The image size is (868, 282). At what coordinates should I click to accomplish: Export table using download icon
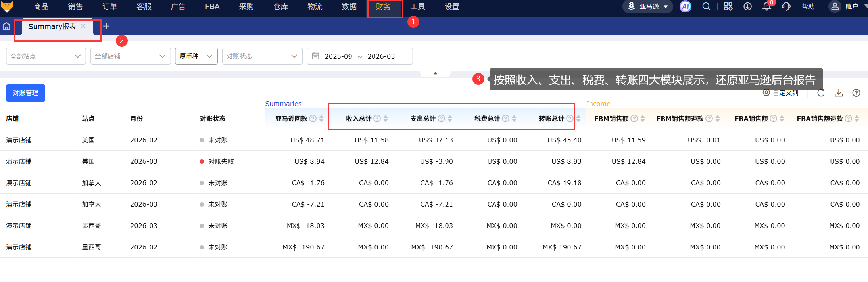click(x=839, y=93)
